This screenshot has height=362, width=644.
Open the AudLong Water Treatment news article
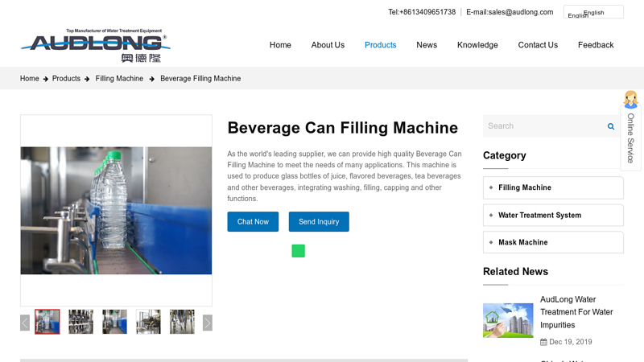point(576,312)
